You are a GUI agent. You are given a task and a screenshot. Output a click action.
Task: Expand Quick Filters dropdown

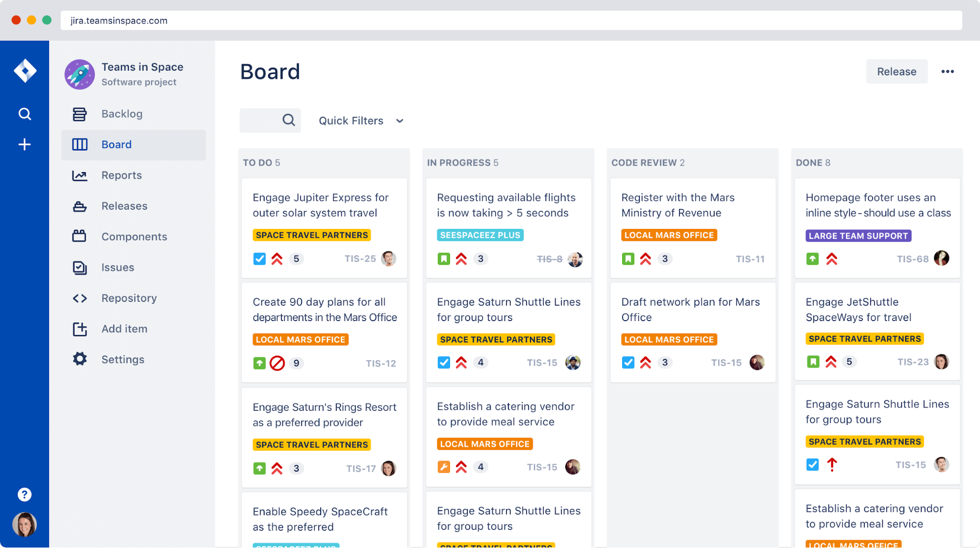pyautogui.click(x=360, y=121)
